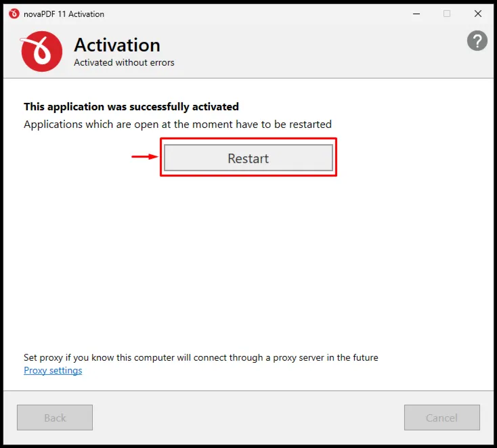Screen dimensions: 497x448
Task: Click the small novaPDF title bar icon
Action: [x=14, y=14]
